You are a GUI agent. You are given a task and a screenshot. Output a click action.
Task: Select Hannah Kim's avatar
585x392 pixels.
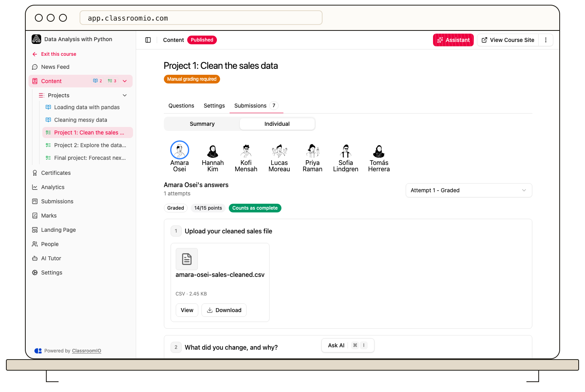[213, 151]
